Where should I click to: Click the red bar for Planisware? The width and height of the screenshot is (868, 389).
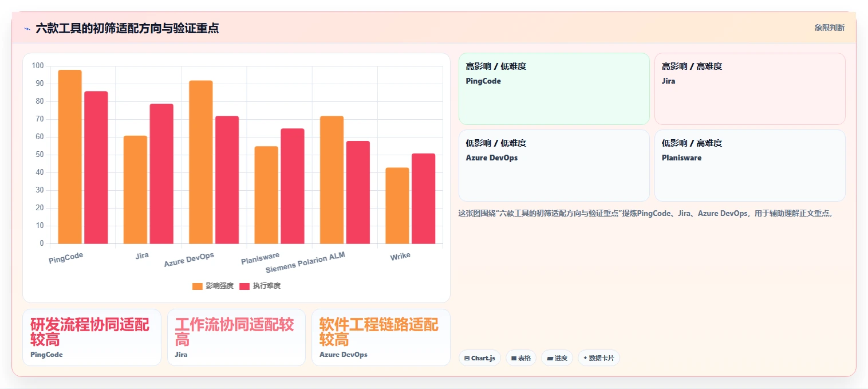point(293,186)
